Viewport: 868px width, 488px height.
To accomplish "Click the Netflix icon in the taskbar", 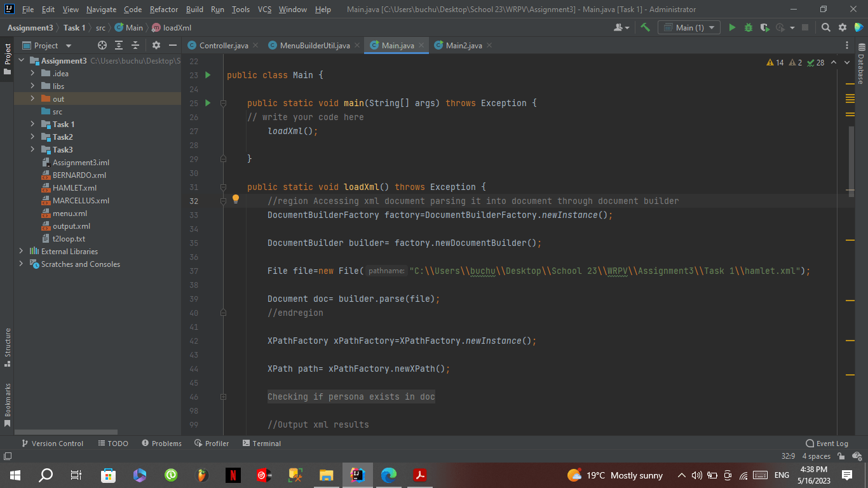I will tap(233, 475).
